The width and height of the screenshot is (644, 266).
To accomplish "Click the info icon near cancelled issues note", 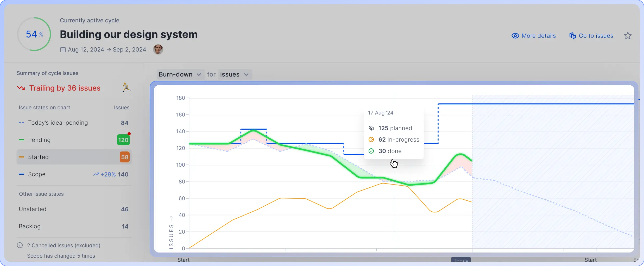I will coord(20,245).
